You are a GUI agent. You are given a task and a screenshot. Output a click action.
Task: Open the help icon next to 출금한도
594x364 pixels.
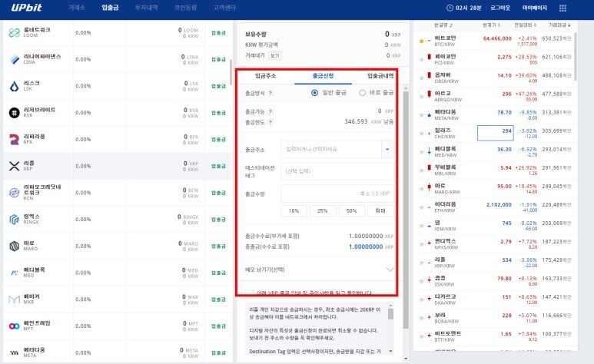tap(270, 122)
